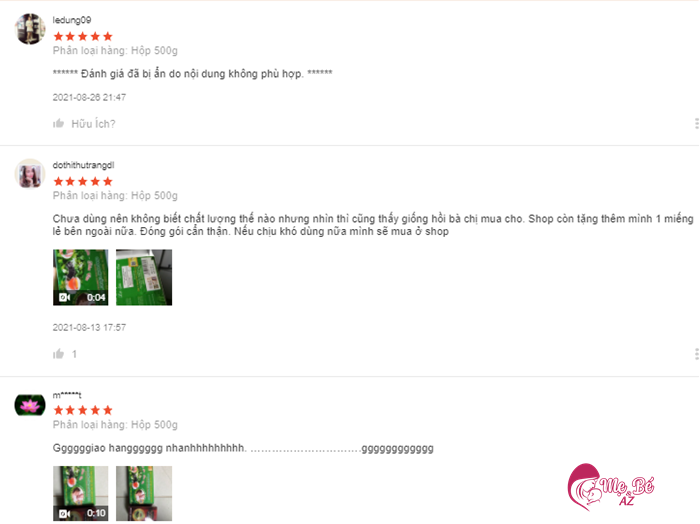Open dothithutrangdl's profile avatar

tap(30, 174)
